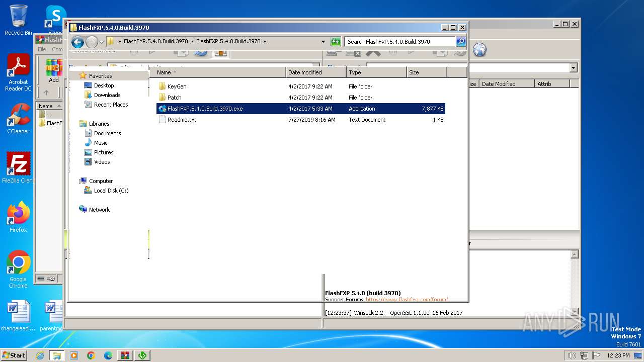Open Local Disk (C:)
The height and width of the screenshot is (362, 644).
pos(111,191)
